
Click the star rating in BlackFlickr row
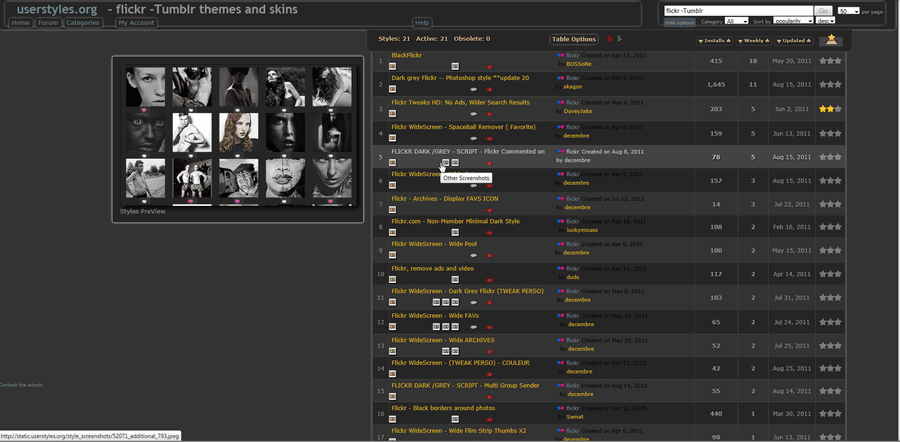point(831,60)
